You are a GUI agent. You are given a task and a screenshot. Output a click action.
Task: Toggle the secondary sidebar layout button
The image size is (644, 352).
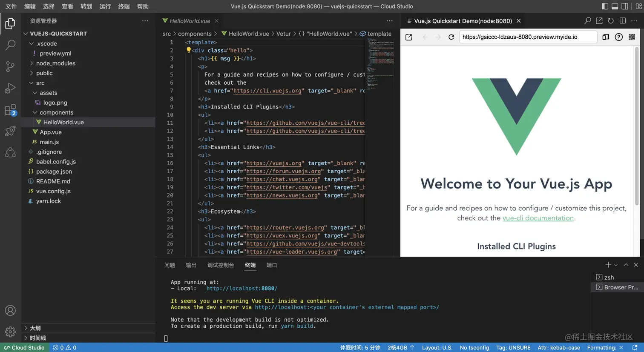(625, 6)
